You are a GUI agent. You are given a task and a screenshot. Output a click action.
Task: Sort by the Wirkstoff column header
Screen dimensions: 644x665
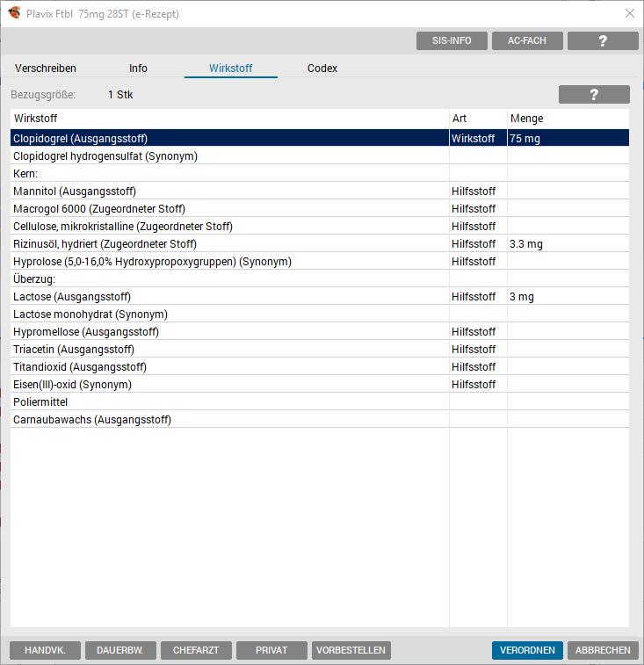click(x=229, y=119)
